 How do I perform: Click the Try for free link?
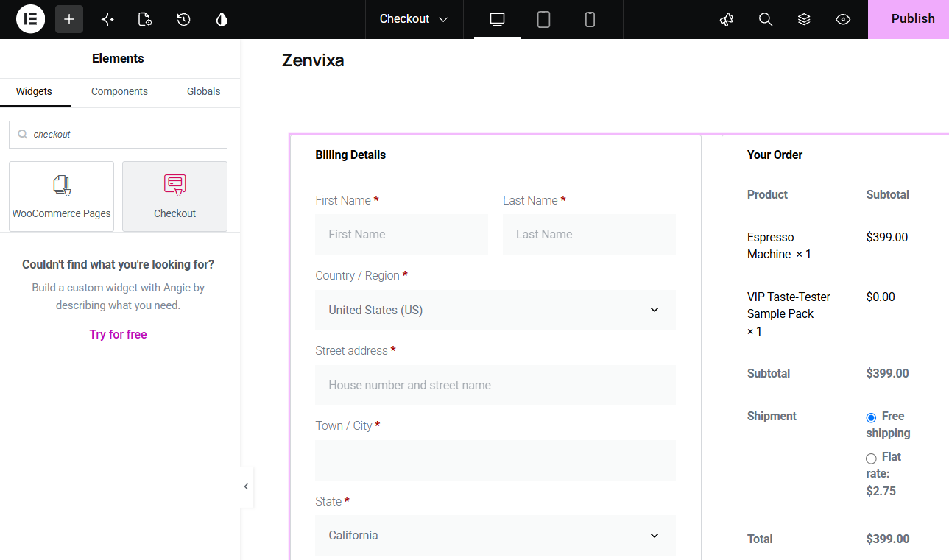[x=118, y=334]
